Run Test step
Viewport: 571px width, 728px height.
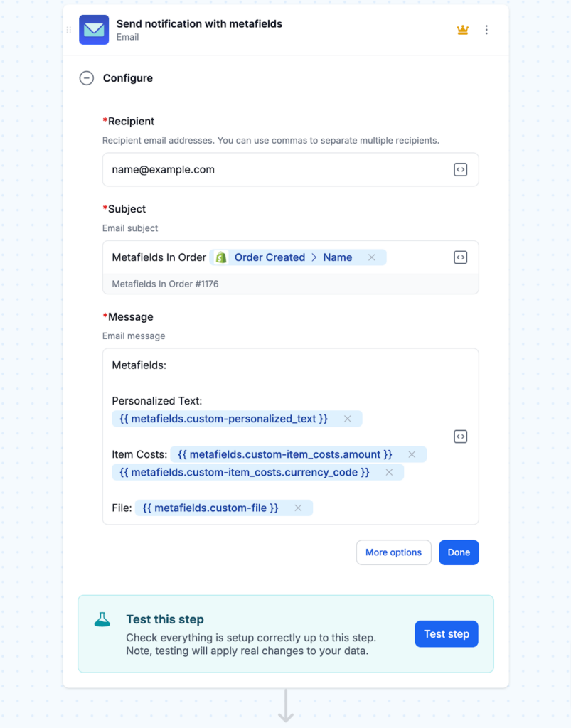446,633
